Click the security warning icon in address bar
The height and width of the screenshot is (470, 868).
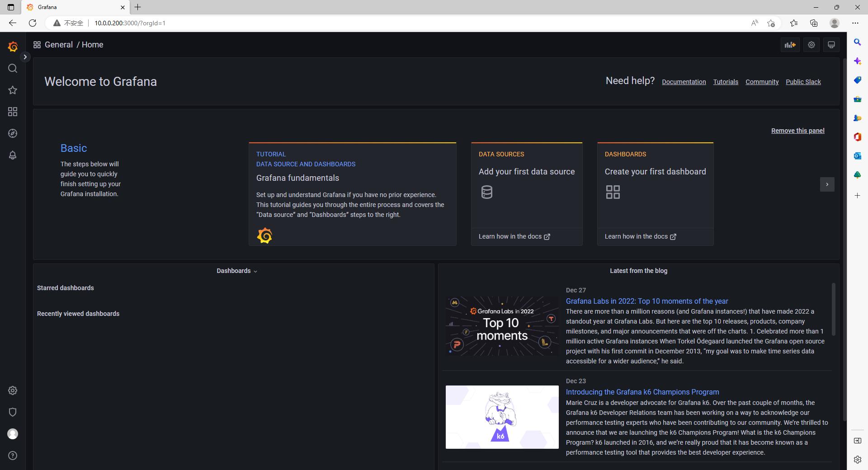click(x=57, y=23)
